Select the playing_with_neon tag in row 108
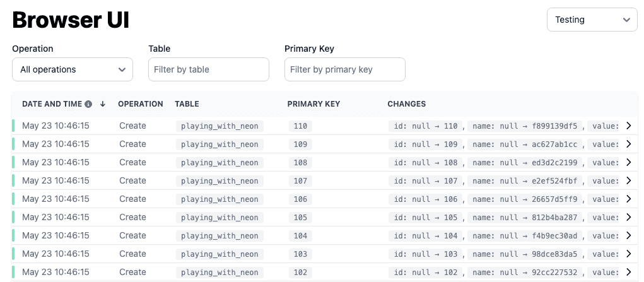Viewport: 644px width, 282px height. point(220,162)
